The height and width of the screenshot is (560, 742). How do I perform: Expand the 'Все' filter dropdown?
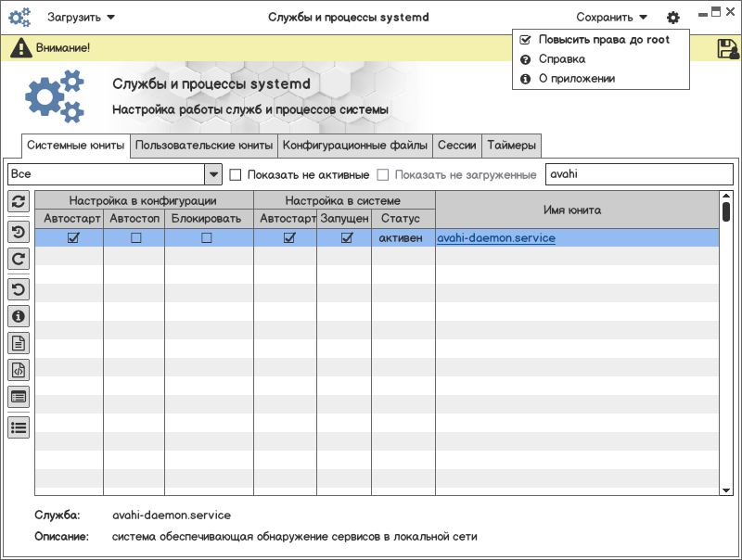[x=213, y=174]
